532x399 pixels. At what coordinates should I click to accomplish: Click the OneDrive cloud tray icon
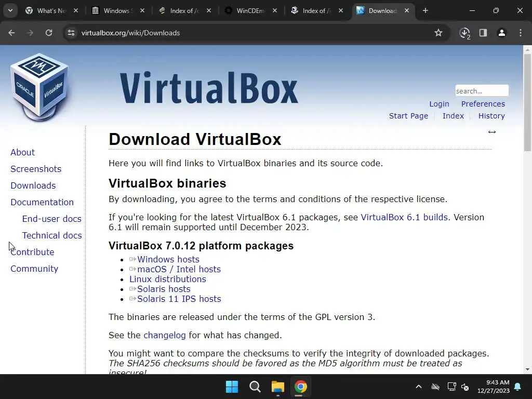click(435, 387)
